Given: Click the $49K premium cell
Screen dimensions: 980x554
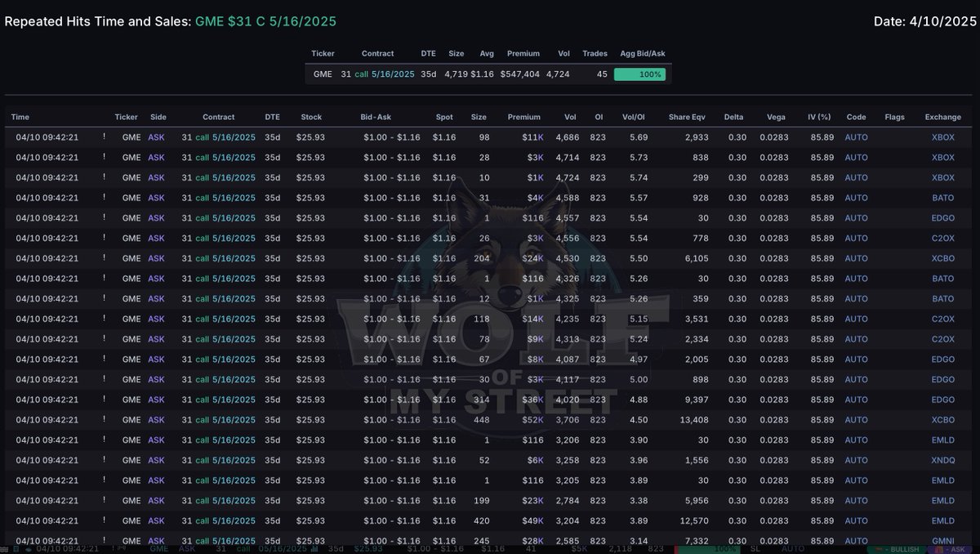Looking at the screenshot, I should click(533, 521).
